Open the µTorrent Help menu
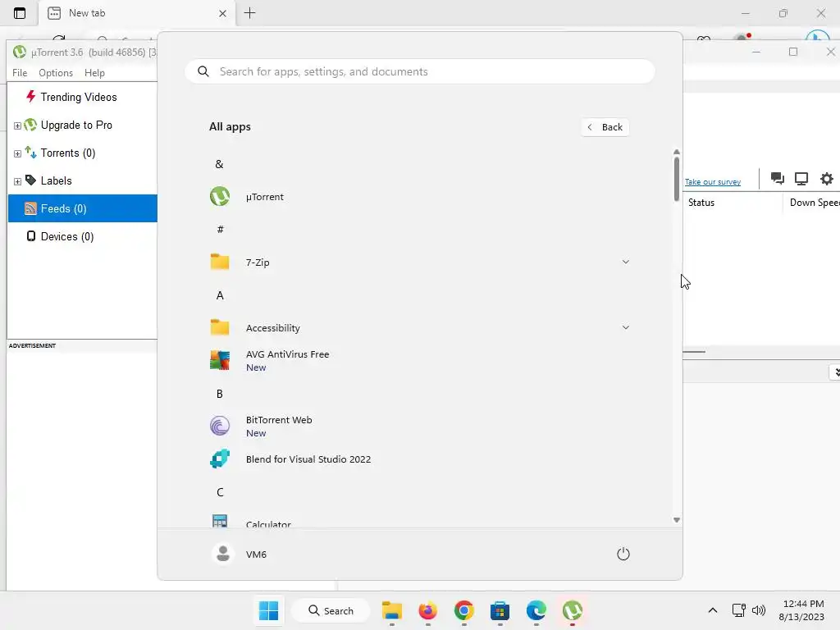The image size is (840, 630). [94, 73]
